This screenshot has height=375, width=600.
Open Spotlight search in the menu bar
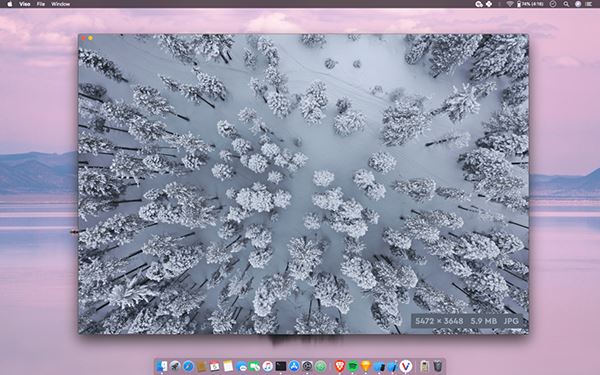(x=566, y=4)
